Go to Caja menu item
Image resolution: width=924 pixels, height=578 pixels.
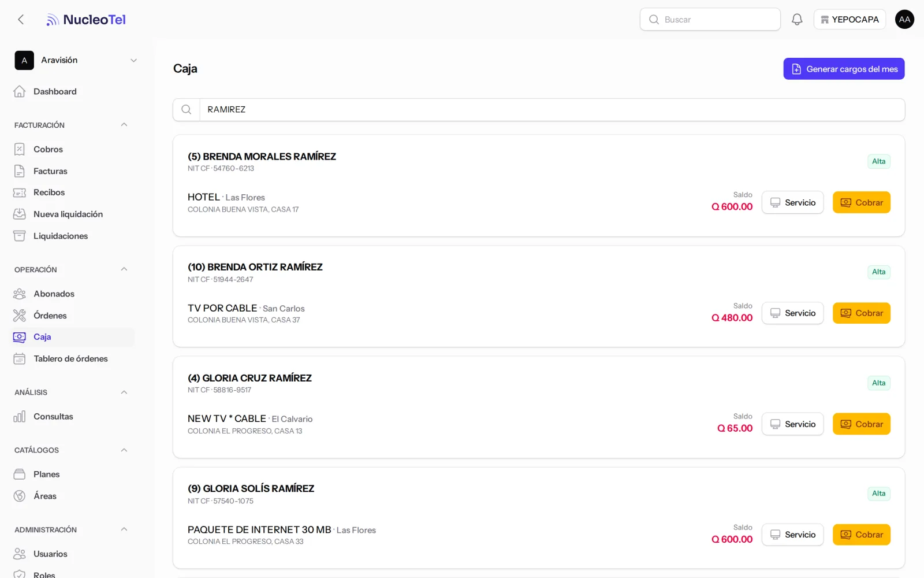73,337
